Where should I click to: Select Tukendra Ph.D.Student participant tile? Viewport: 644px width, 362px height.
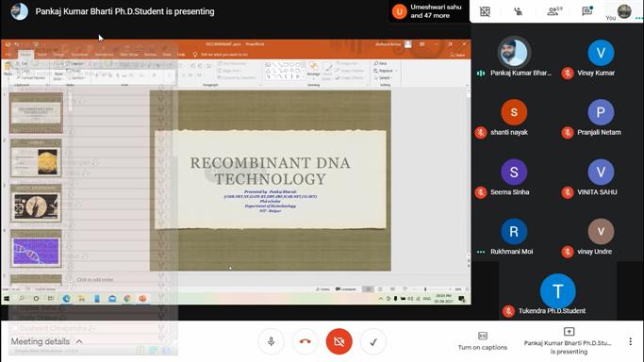tap(557, 291)
